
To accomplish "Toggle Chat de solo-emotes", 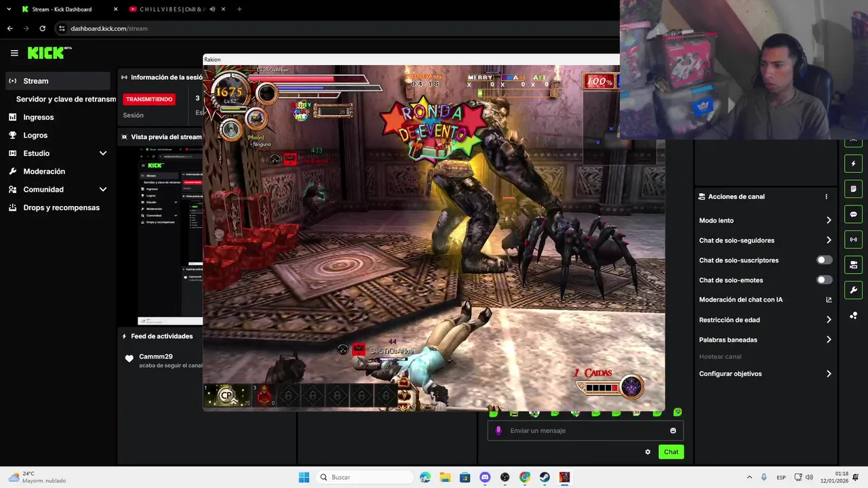I will [x=824, y=280].
